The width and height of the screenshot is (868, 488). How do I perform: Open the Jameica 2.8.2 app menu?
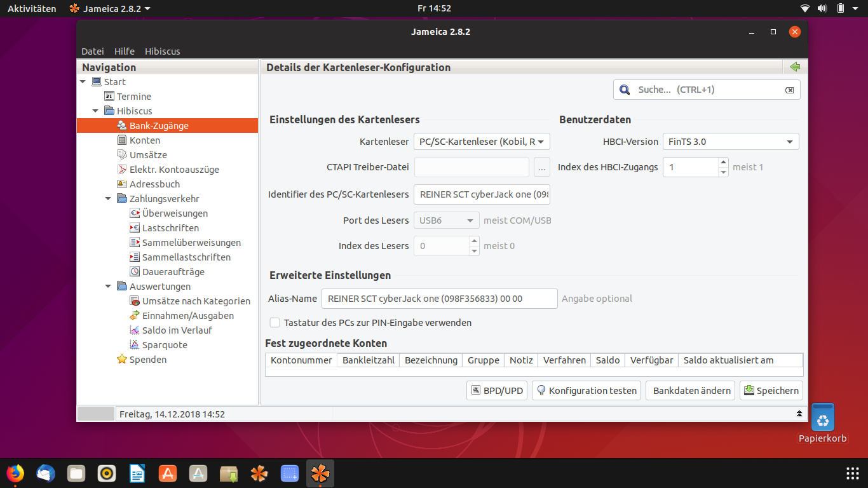coord(110,9)
